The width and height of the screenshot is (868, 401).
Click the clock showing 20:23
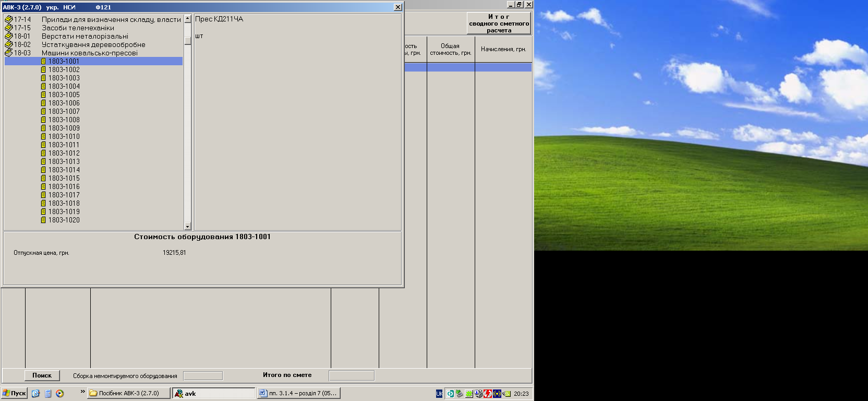521,394
